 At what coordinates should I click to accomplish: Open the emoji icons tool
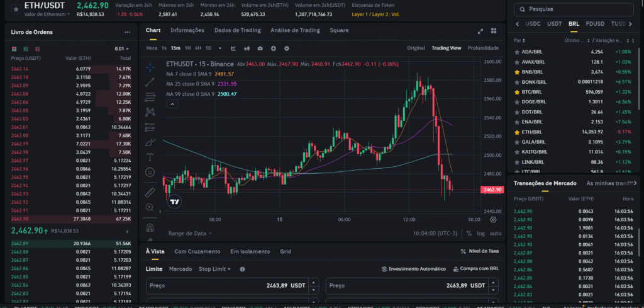point(150,171)
